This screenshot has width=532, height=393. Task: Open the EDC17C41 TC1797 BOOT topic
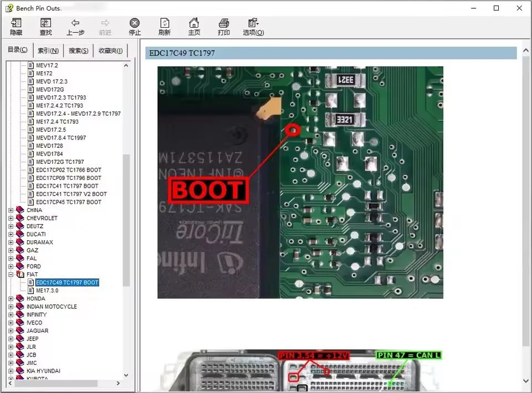point(67,185)
